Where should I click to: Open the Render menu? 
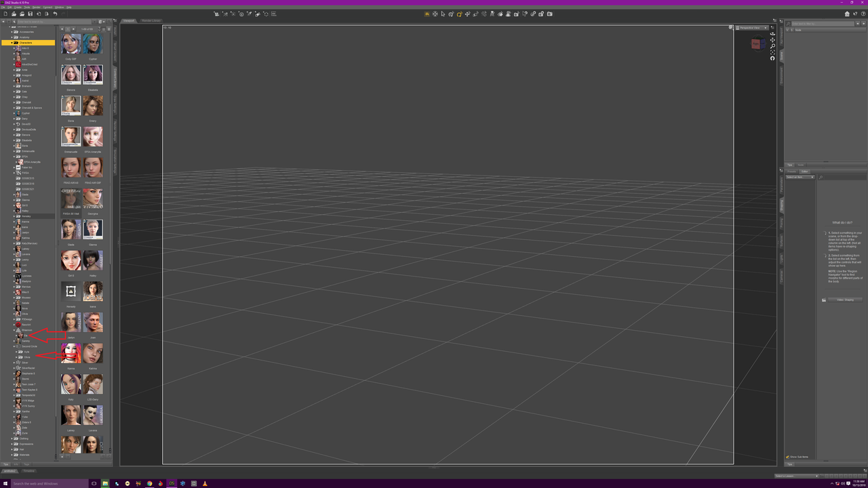point(37,7)
